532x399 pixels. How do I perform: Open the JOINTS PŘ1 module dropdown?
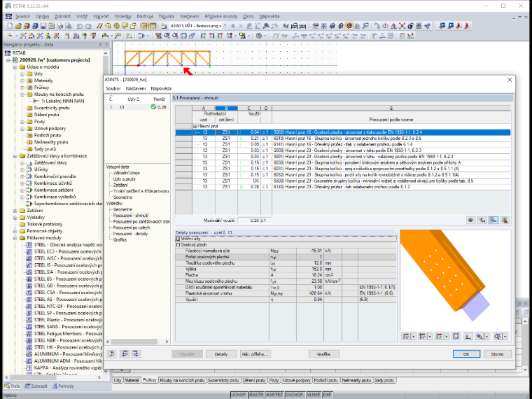click(225, 26)
